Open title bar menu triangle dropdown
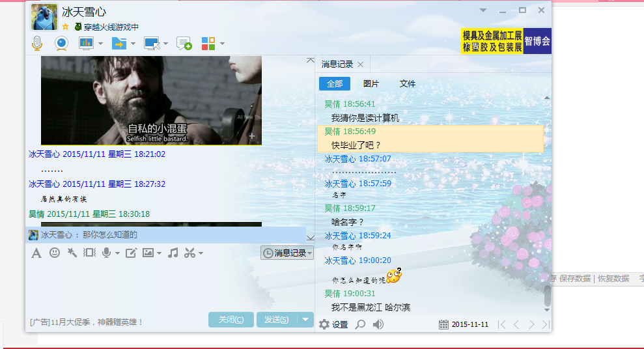Viewport: 644px width, 349px height. click(483, 10)
